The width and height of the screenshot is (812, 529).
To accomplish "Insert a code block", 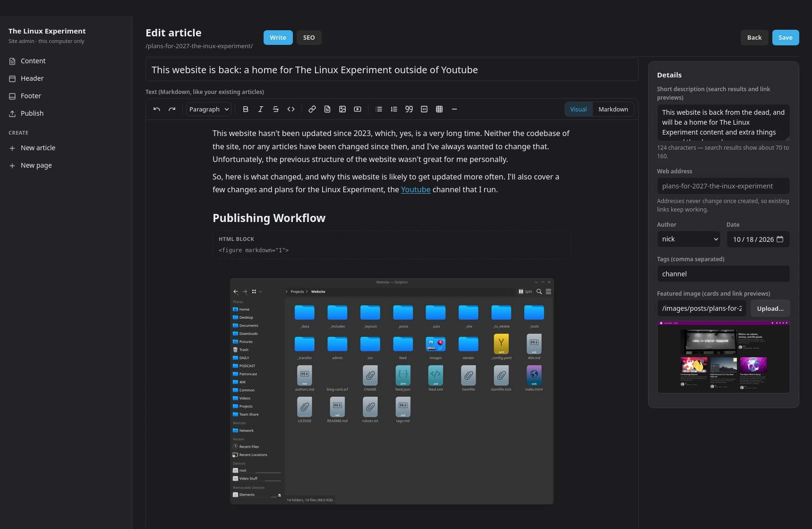I will pos(424,109).
